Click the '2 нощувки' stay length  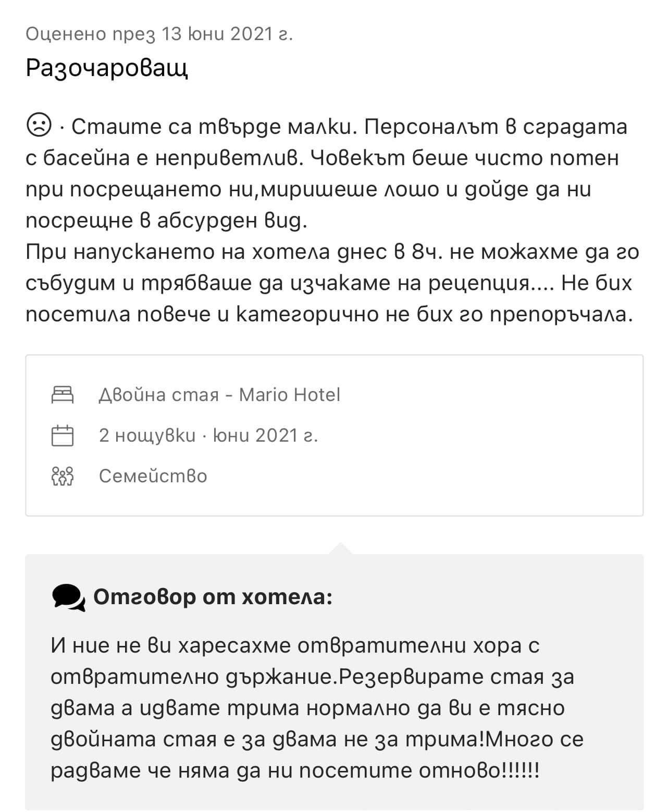point(147,435)
